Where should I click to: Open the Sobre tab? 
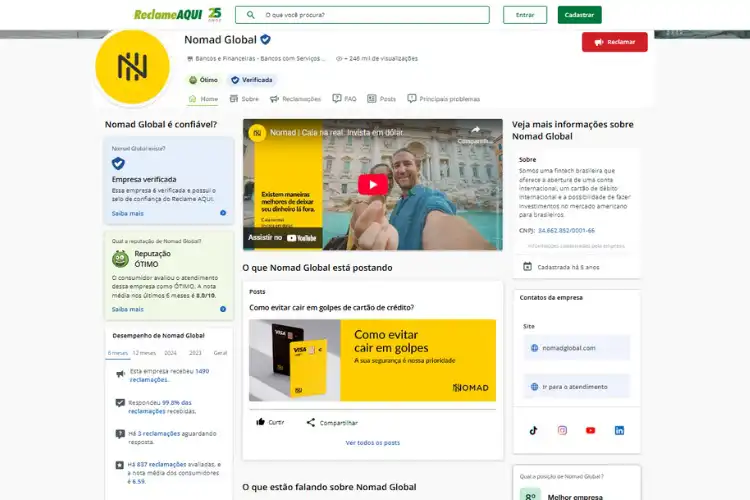244,99
